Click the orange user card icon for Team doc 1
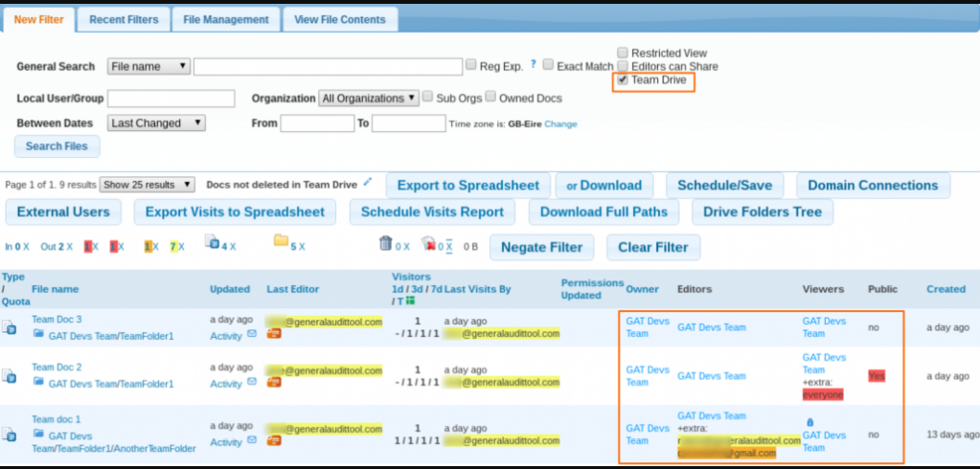The height and width of the screenshot is (469, 980). point(274,441)
